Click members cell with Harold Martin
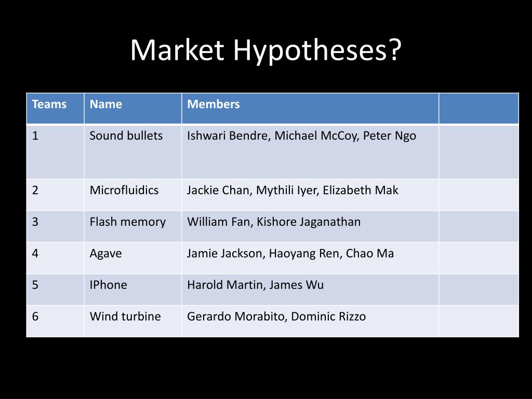Viewport: 532px width, 399px height. point(310,290)
